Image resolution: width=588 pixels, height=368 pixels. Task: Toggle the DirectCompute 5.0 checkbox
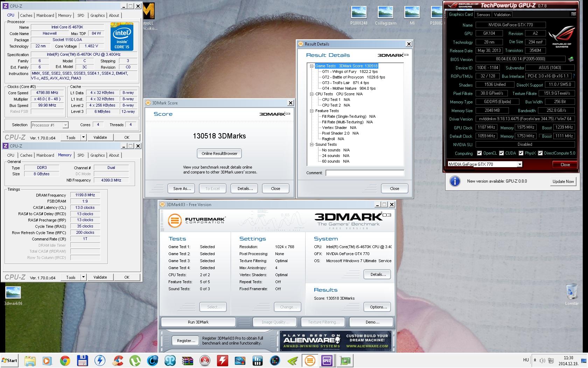pos(540,153)
